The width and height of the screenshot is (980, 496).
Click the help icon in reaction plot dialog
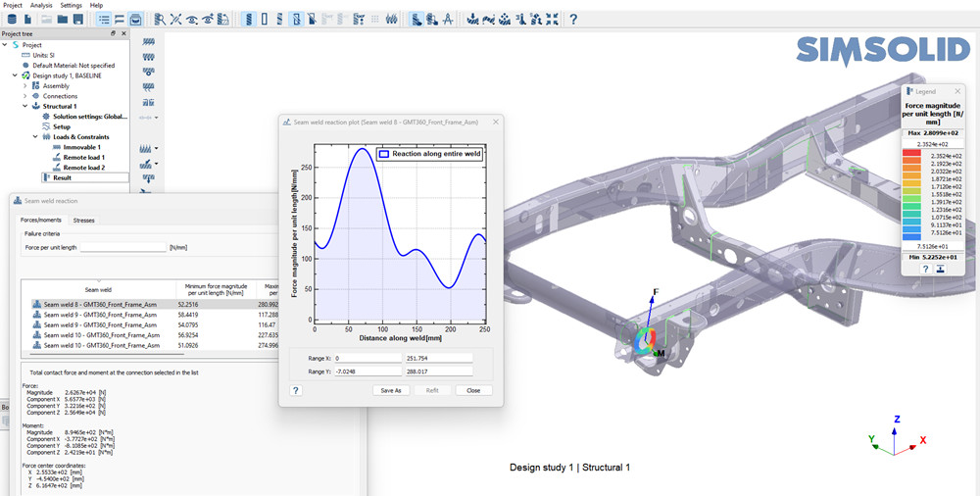coord(296,390)
